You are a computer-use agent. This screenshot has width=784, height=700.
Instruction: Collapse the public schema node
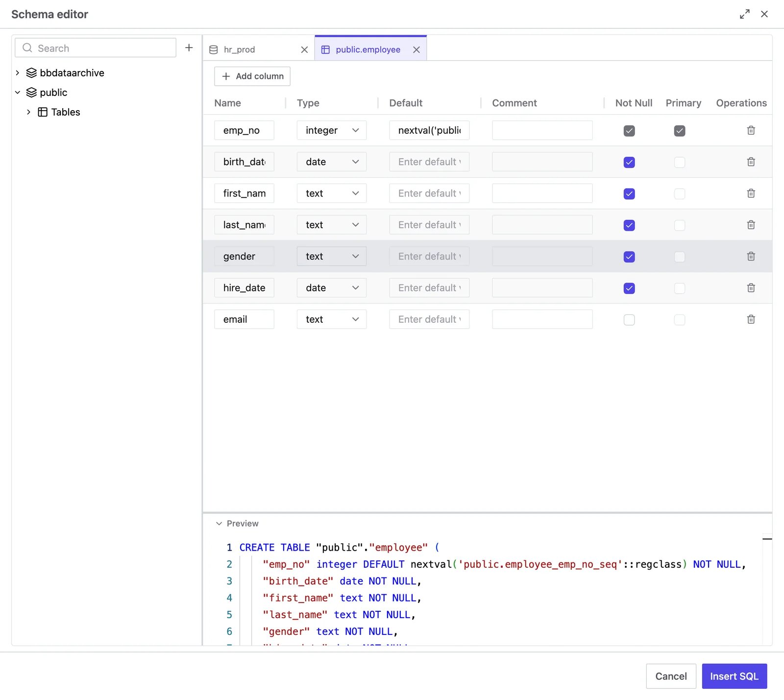[x=18, y=93]
